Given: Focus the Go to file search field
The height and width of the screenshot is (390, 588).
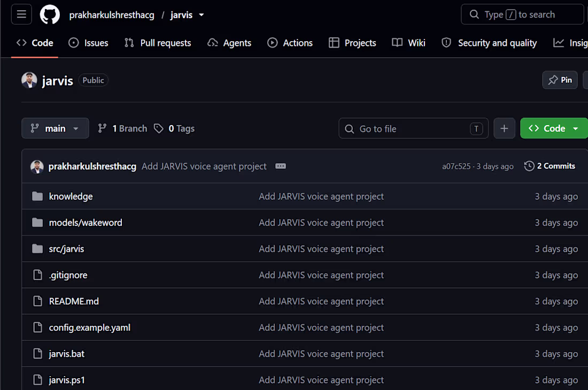Looking at the screenshot, I should tap(413, 129).
